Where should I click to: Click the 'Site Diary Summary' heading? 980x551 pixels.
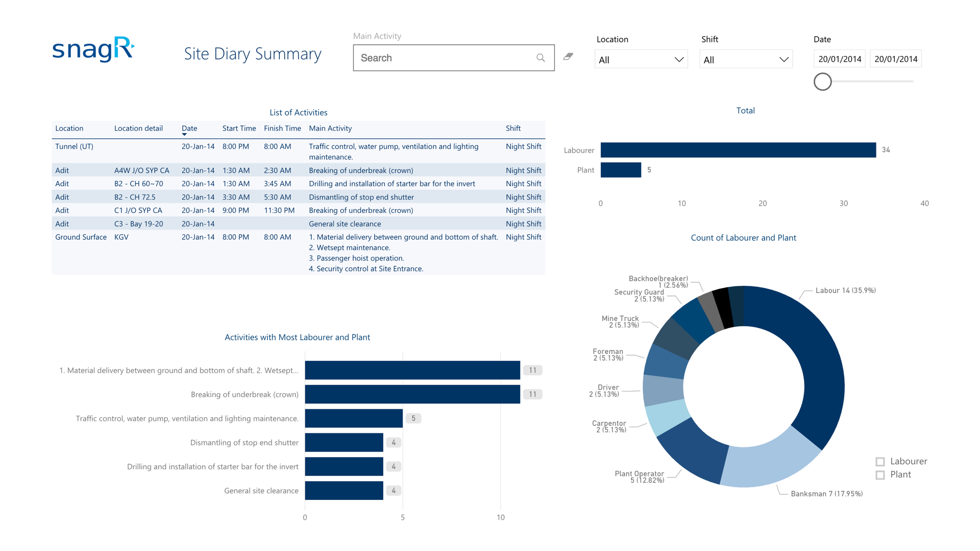[x=253, y=54]
